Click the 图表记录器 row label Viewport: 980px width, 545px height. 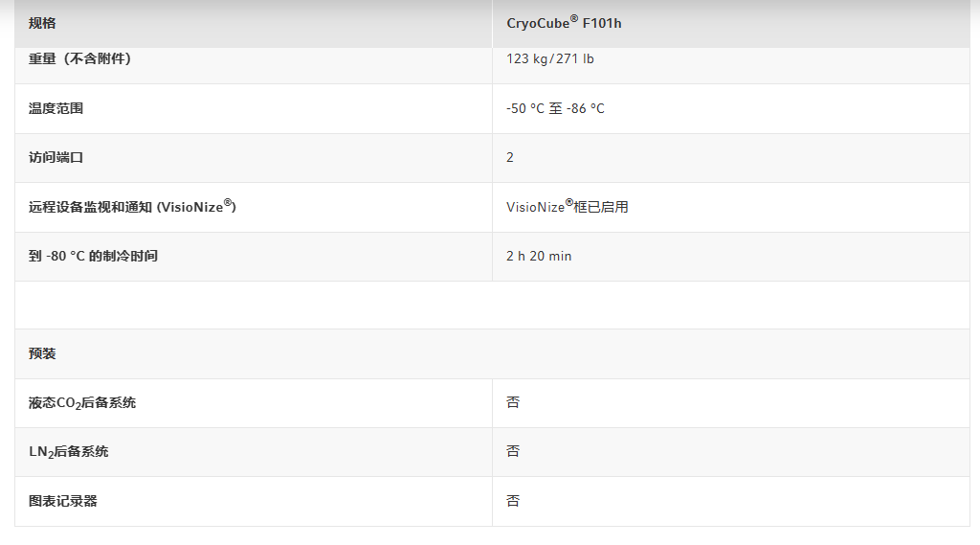pos(62,501)
